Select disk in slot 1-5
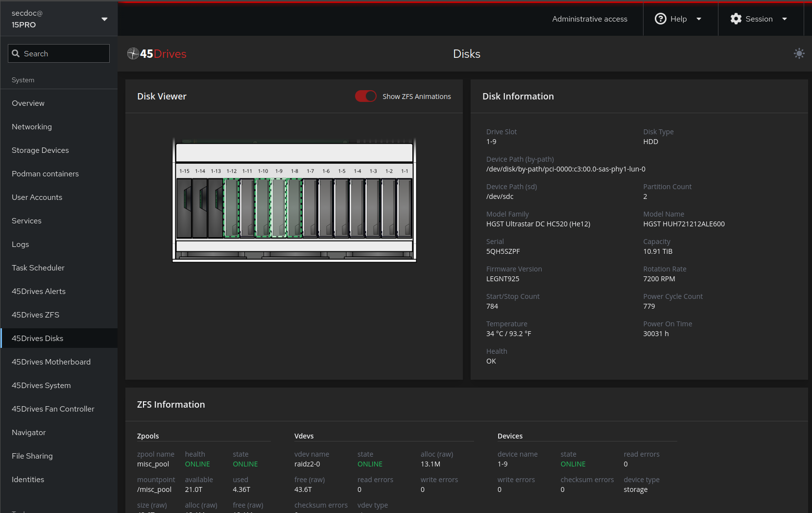This screenshot has height=513, width=812. 341,208
